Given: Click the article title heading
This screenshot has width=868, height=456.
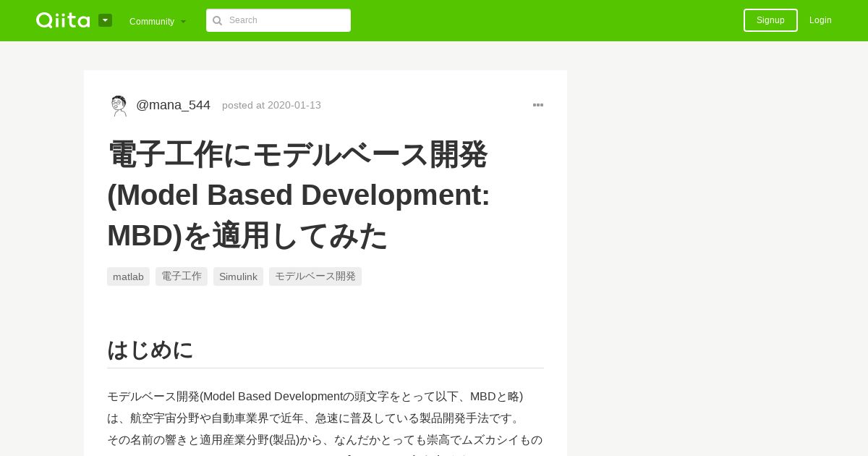Looking at the screenshot, I should click(299, 195).
